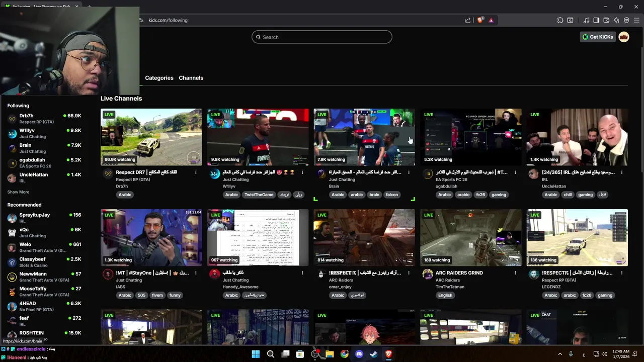Open TimTheTatman ARC Raiders stream thumbnail

pos(470,237)
